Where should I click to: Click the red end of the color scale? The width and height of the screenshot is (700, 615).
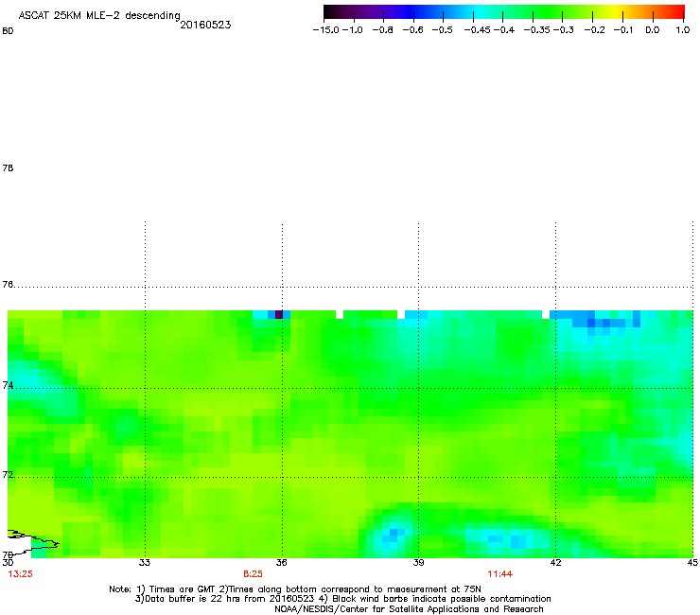tap(679, 12)
